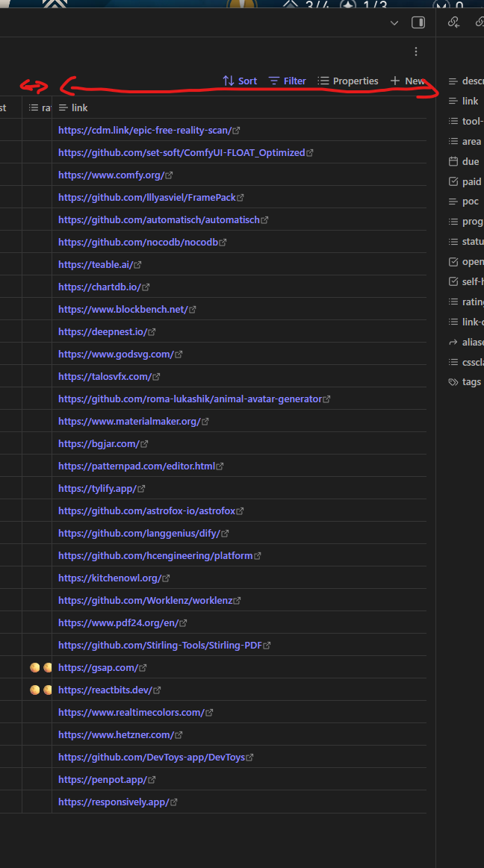Open the bgjar.com link
The width and height of the screenshot is (484, 868).
click(x=99, y=443)
